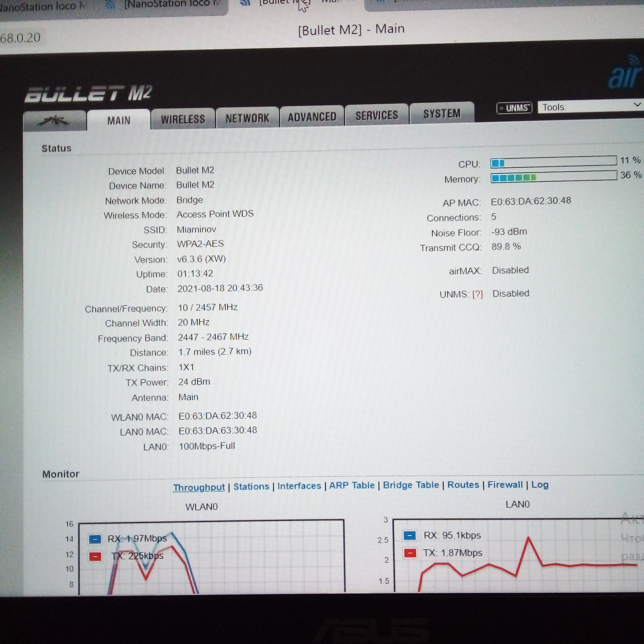Select the Connections value 5
644x644 pixels.
(x=494, y=217)
